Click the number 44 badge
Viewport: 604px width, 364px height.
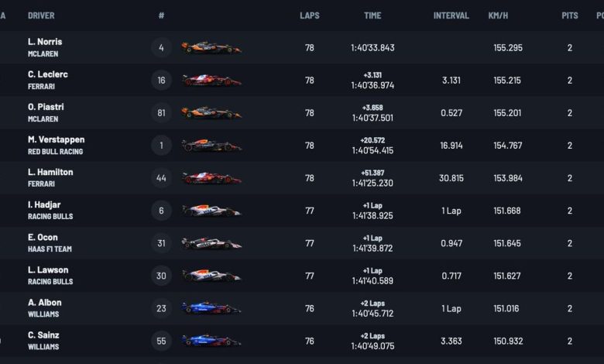161,178
